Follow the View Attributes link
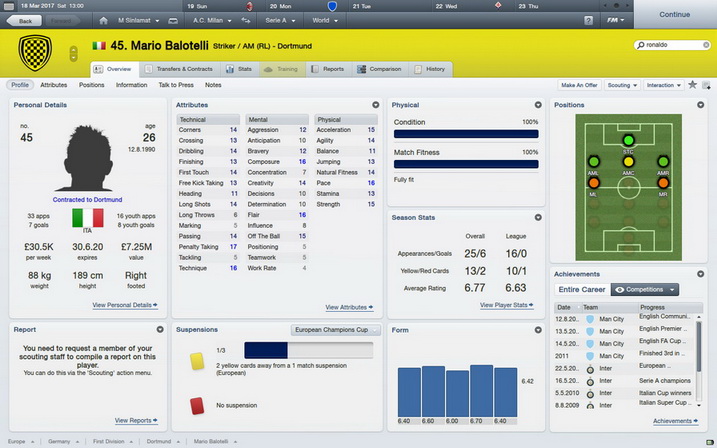 [349, 307]
